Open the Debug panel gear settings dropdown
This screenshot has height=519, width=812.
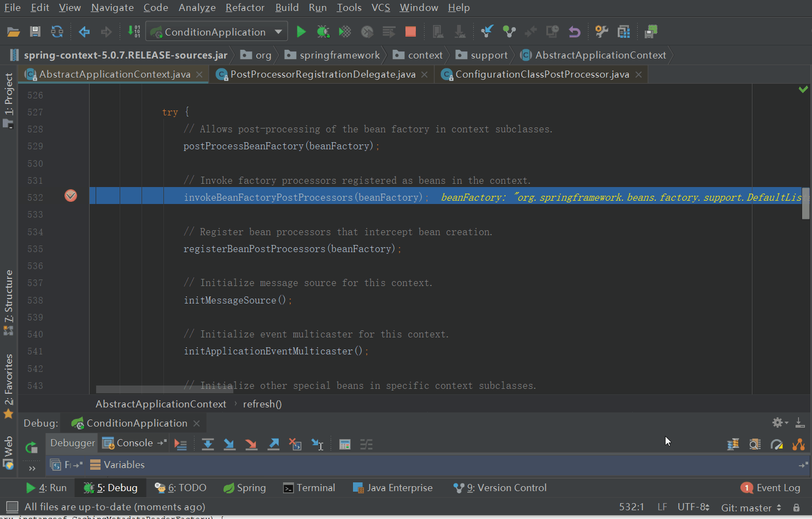point(780,422)
